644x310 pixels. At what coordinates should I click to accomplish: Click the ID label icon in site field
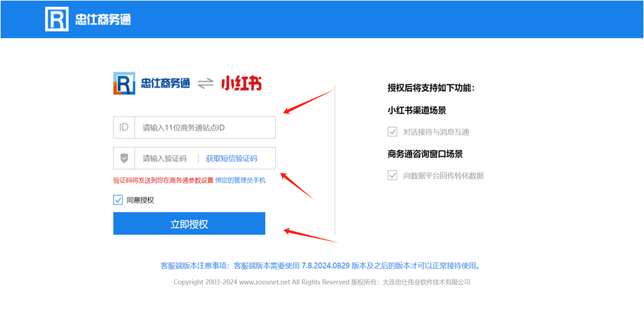124,127
